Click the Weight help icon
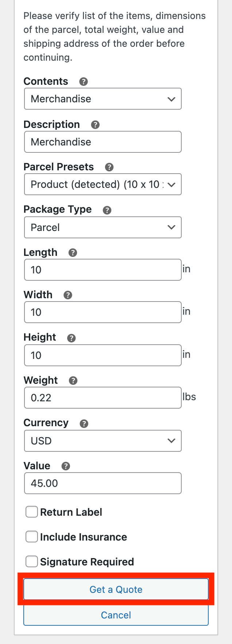Image resolution: width=232 pixels, height=644 pixels. [x=73, y=380]
